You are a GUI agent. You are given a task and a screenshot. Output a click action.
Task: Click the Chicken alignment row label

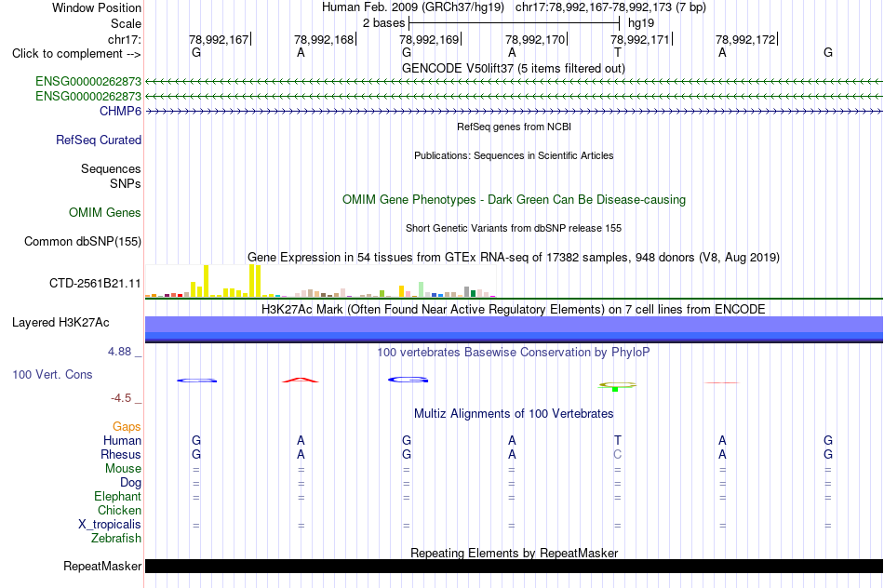point(119,510)
